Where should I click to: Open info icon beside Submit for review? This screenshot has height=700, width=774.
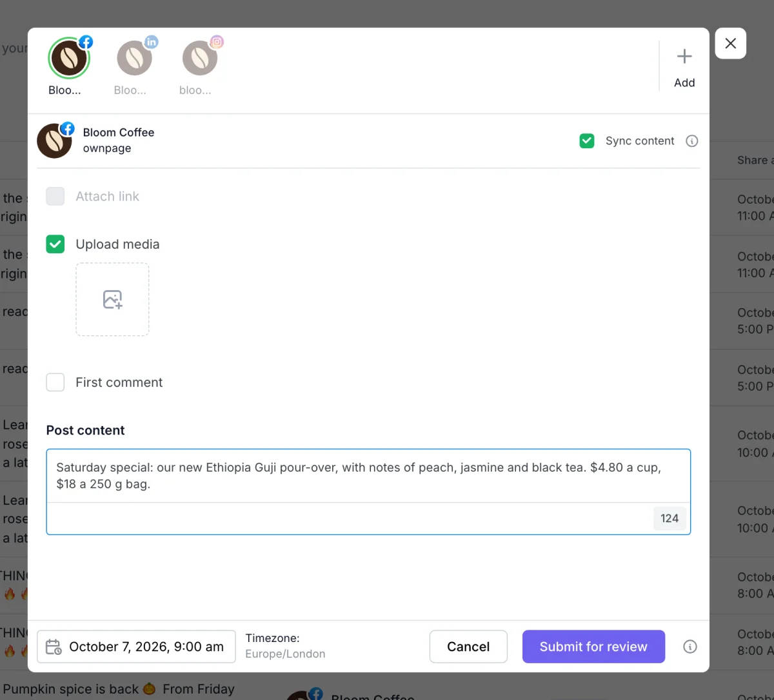click(x=690, y=647)
